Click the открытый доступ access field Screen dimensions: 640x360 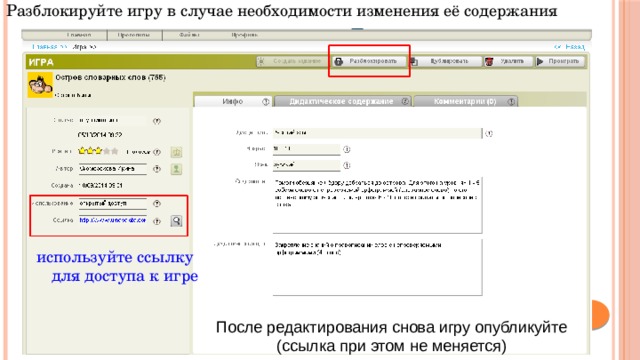pos(113,203)
